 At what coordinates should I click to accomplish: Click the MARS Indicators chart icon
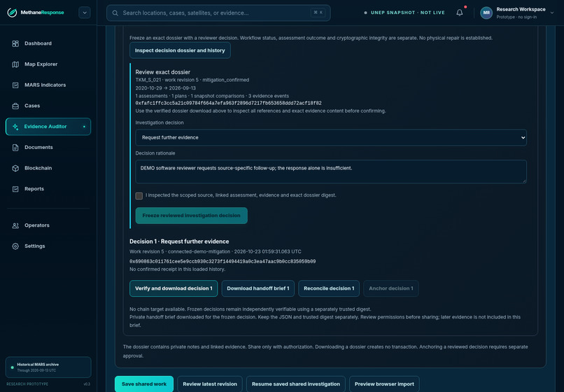pos(15,85)
